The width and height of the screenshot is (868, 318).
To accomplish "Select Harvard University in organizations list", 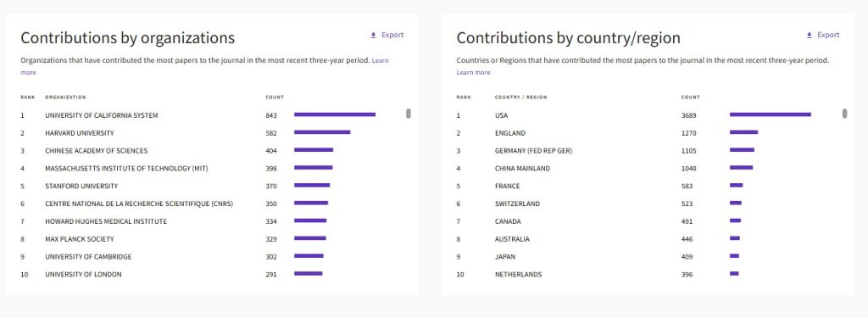I will [80, 133].
